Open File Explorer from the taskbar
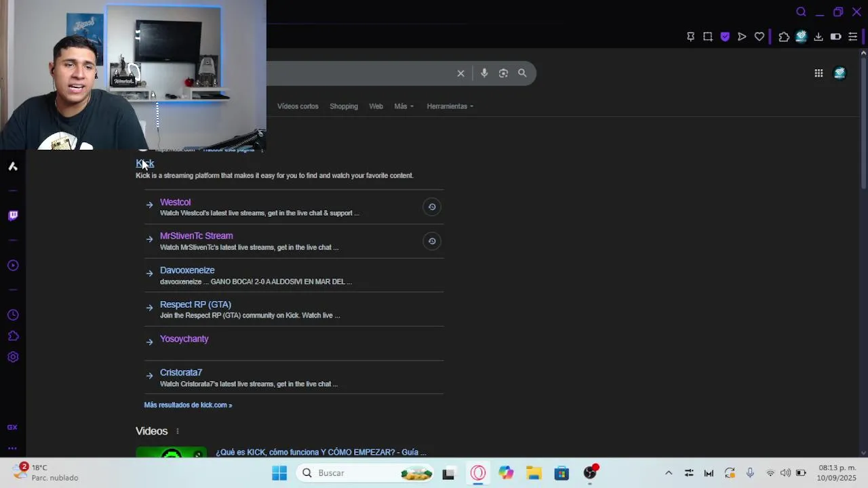 (534, 473)
